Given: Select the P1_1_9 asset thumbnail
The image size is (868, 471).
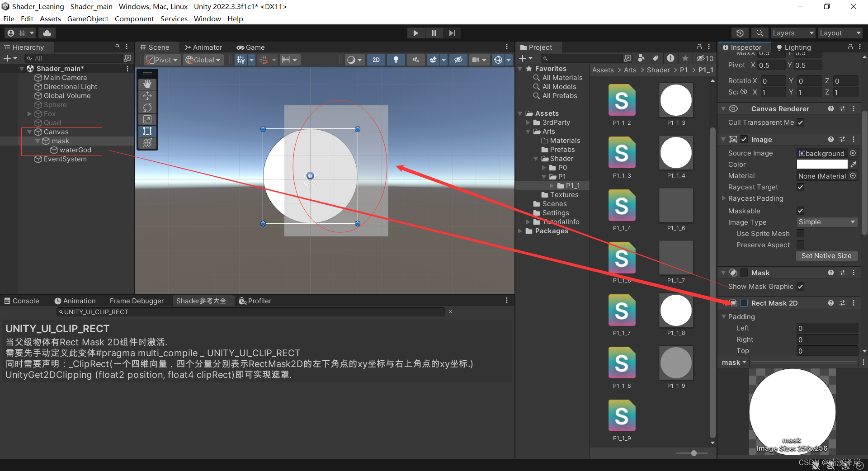Looking at the screenshot, I should coord(675,363).
